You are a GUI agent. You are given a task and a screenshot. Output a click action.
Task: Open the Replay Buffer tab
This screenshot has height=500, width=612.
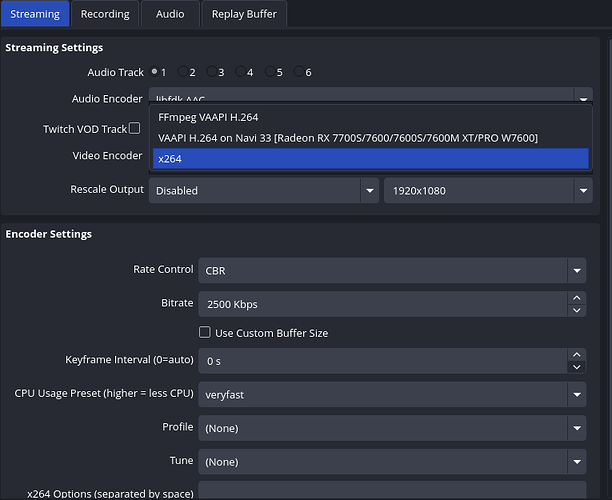[x=245, y=14]
